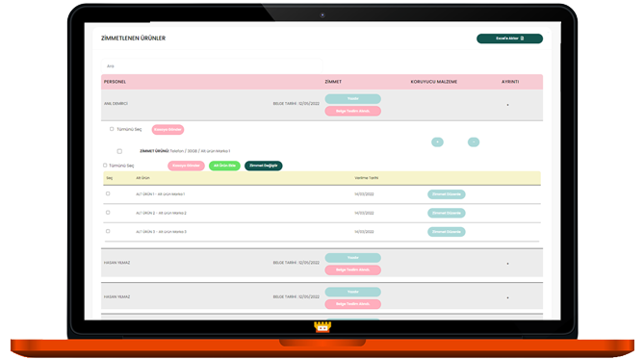Click Zimmet Düzenle for ALT ÜRÜN 1
Image resolution: width=644 pixels, height=359 pixels.
(x=447, y=194)
